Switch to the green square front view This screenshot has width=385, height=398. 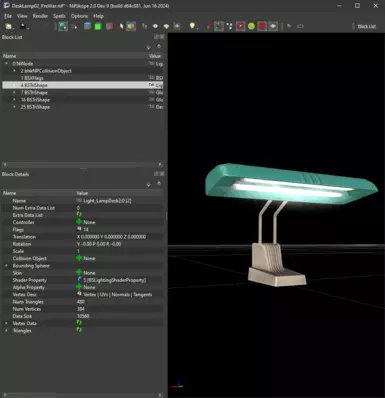(98, 27)
